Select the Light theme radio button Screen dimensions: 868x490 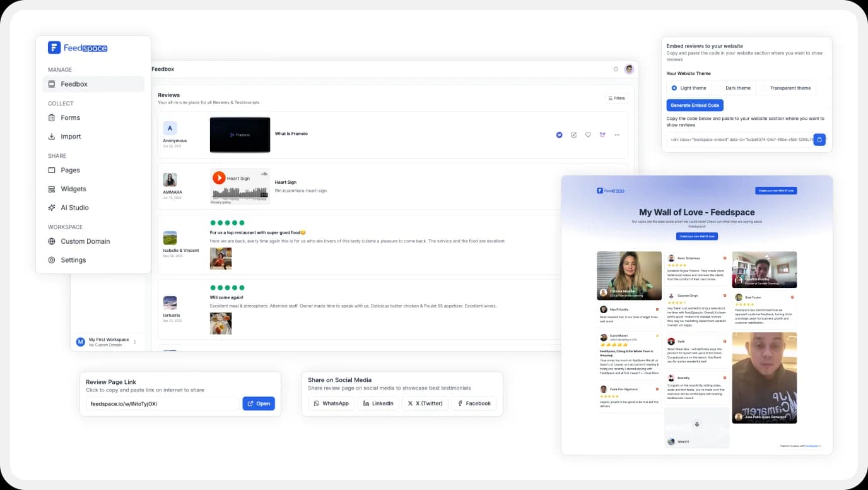pos(674,88)
